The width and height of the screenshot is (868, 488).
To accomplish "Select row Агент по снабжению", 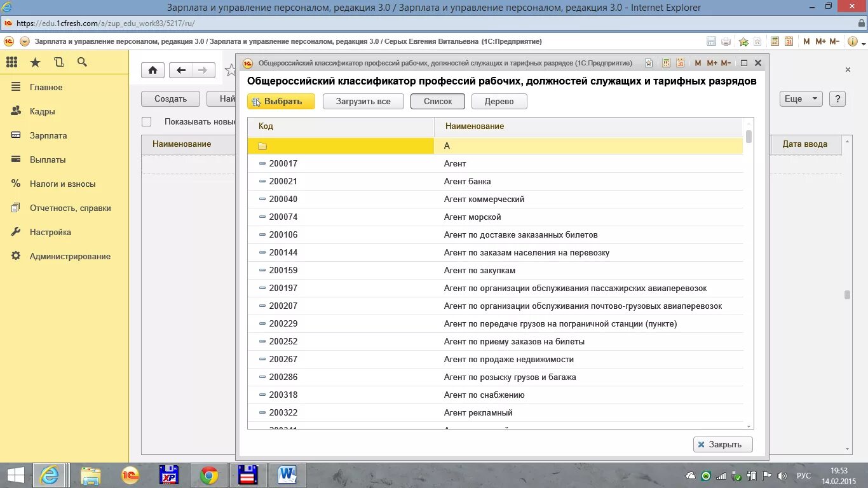I will 495,395.
